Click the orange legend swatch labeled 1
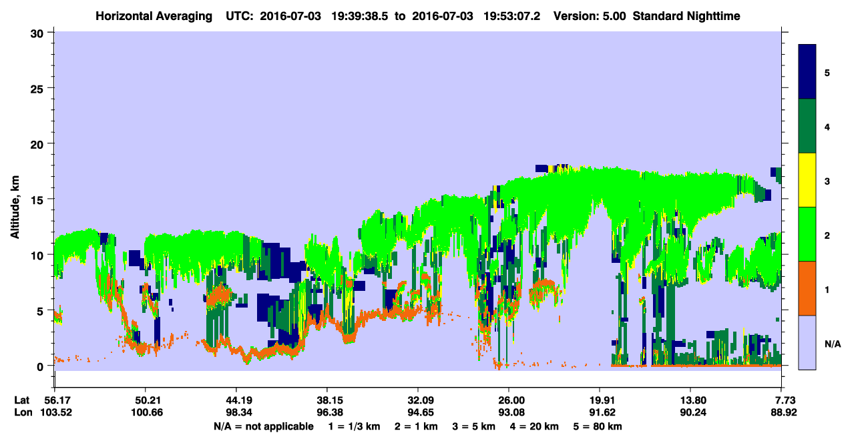 click(x=807, y=288)
